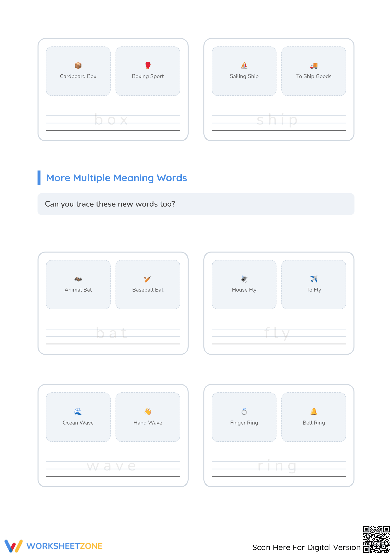Screen dimensions: 392x555
Task: Click the 'Bell Ring' label
Action: pyautogui.click(x=314, y=423)
